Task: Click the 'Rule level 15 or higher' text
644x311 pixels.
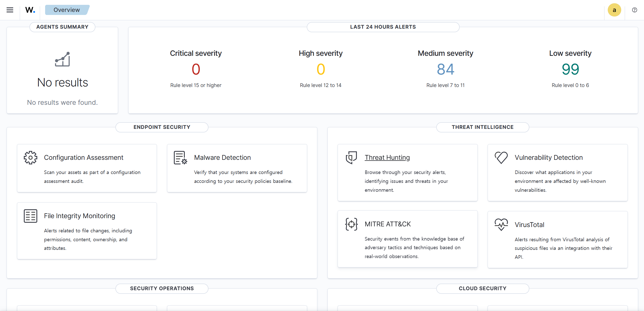Action: coord(196,85)
